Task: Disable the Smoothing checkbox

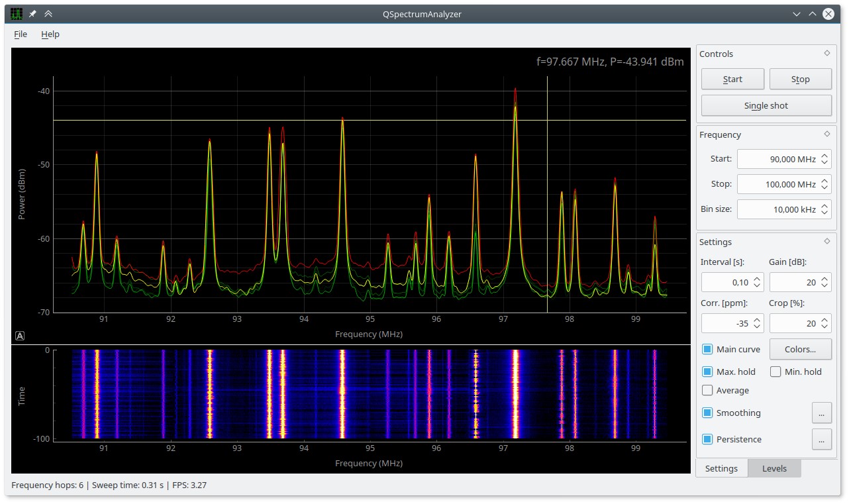Action: tap(707, 413)
